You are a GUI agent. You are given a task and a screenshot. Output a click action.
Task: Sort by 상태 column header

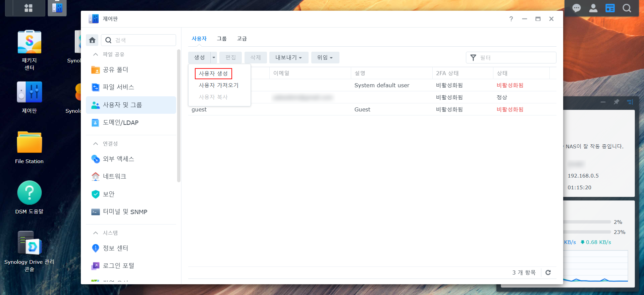(x=521, y=73)
